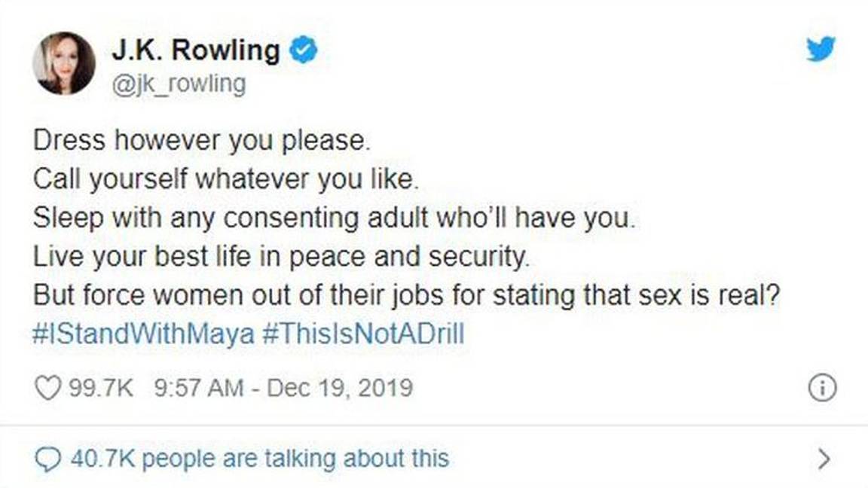Click the Dec 19, 2019 date

click(x=340, y=388)
